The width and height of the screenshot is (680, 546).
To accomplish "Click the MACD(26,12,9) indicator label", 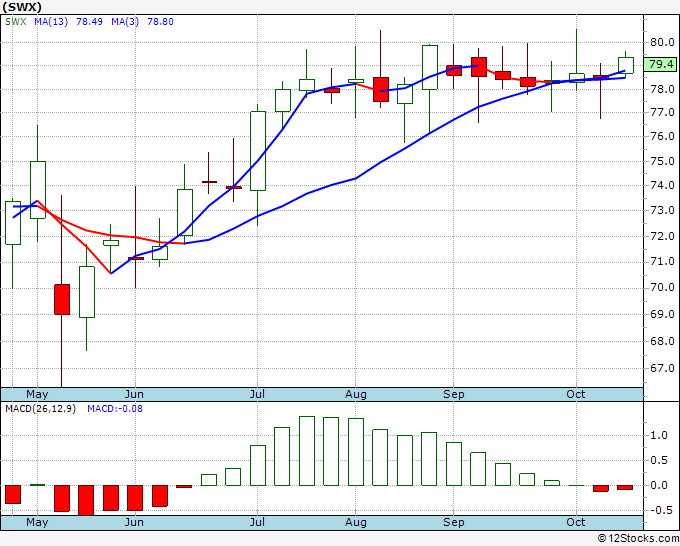I will click(x=40, y=409).
